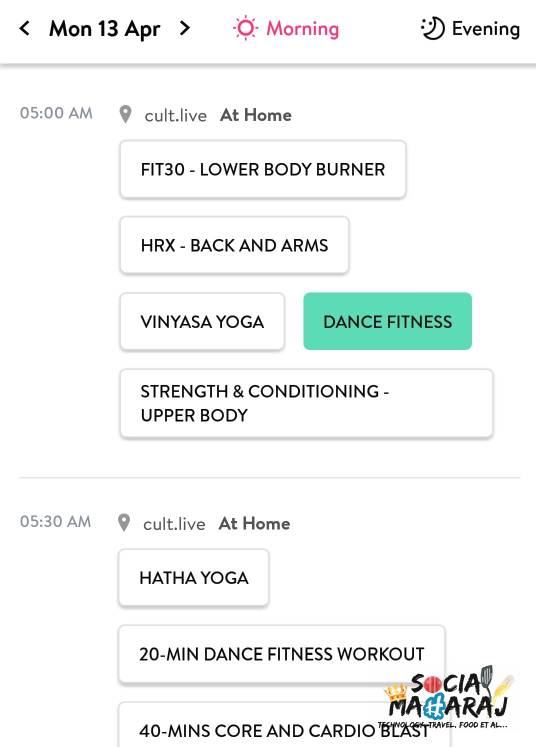Screen dimensions: 536x747
Task: Pick Strength & Conditioning - Upper Body
Action: coord(307,403)
